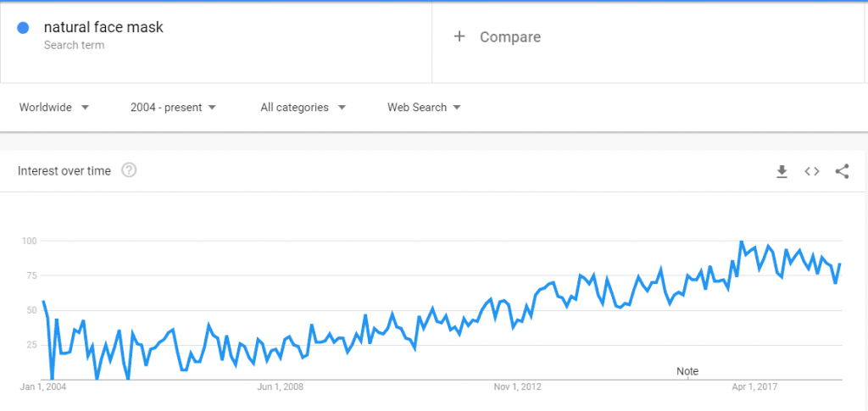Viewport: 868px width, 411px height.
Task: Click the Search term subtitle text
Action: [x=74, y=46]
